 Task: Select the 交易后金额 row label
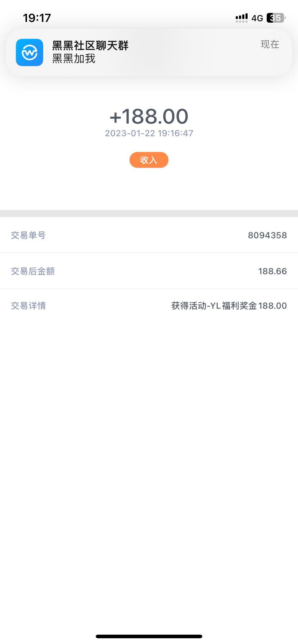coord(33,271)
